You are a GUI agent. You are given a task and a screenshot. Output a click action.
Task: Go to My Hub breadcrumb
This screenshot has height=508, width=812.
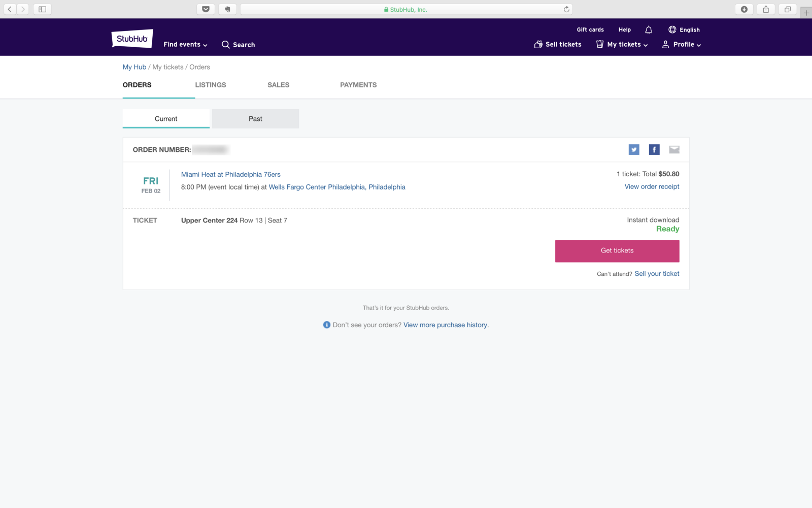[x=134, y=67]
